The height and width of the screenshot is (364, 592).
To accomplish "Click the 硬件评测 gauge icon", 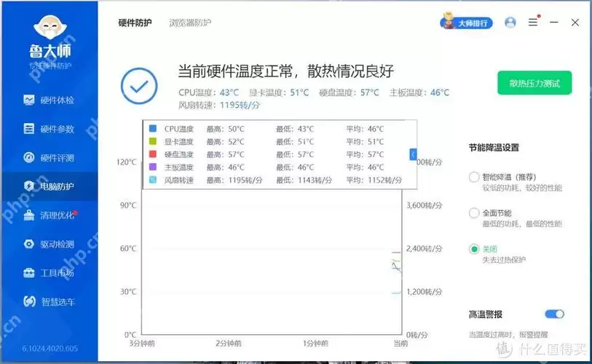I will click(x=28, y=157).
